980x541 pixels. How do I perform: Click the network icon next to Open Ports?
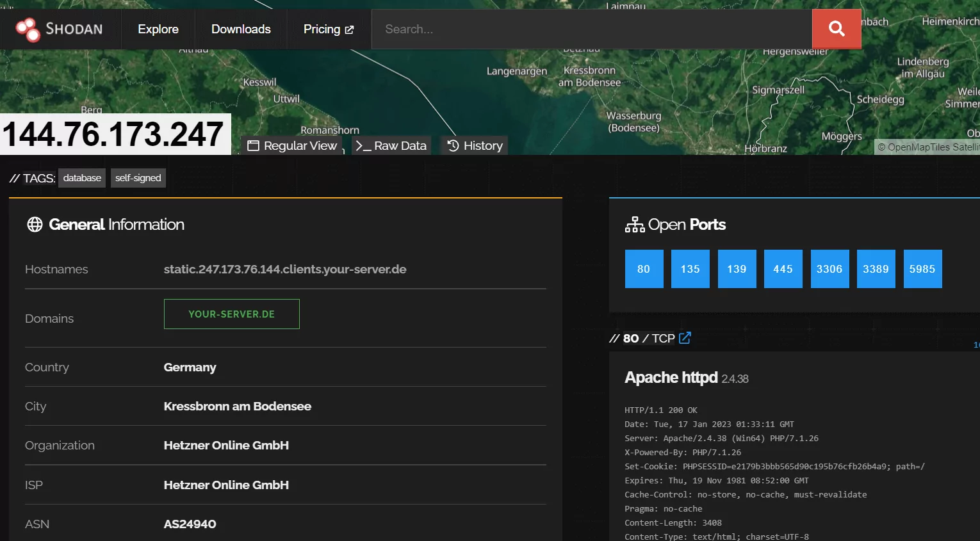click(x=634, y=224)
